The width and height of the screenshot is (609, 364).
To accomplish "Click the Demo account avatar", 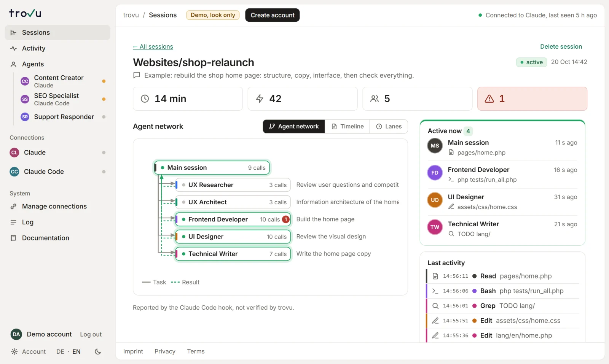I will point(16,334).
